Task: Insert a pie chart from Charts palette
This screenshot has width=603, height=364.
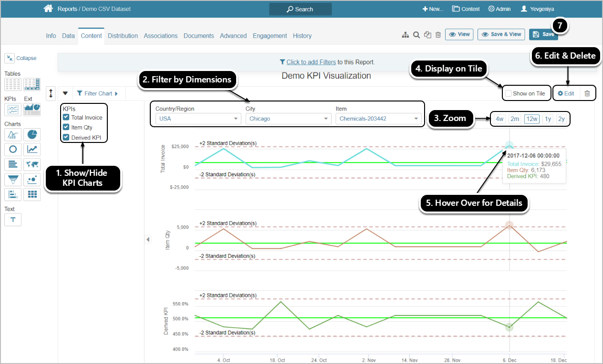Action: click(32, 135)
